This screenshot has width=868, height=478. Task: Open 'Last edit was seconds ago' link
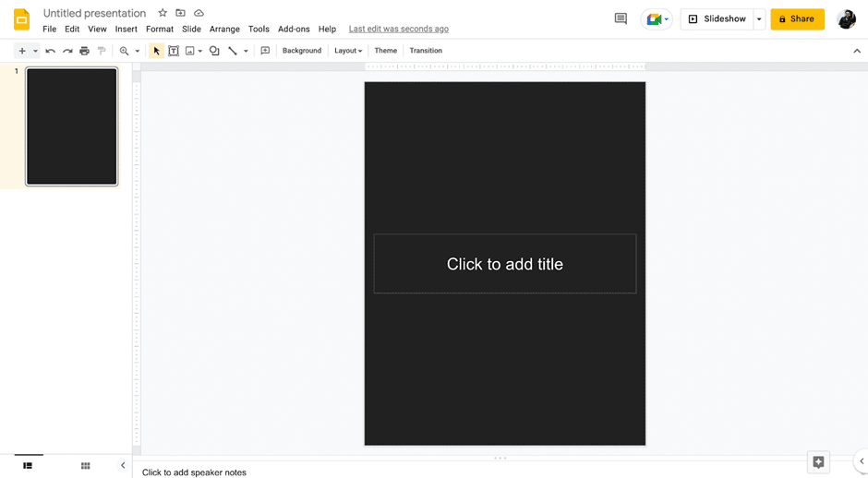pos(398,29)
